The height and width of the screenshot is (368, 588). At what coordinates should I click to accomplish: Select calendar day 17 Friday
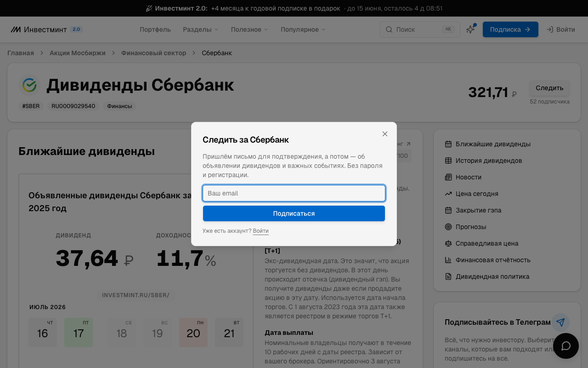point(79,332)
